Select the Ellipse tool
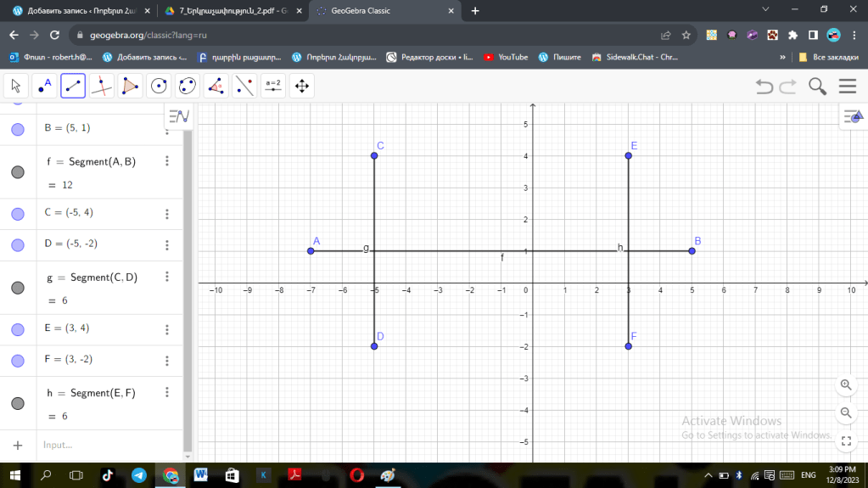 (188, 86)
